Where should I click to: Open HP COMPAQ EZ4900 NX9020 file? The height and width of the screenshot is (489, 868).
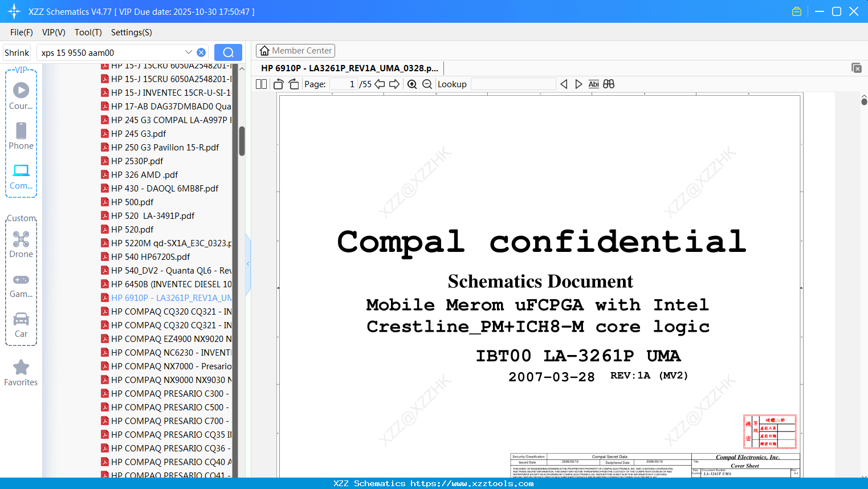166,339
